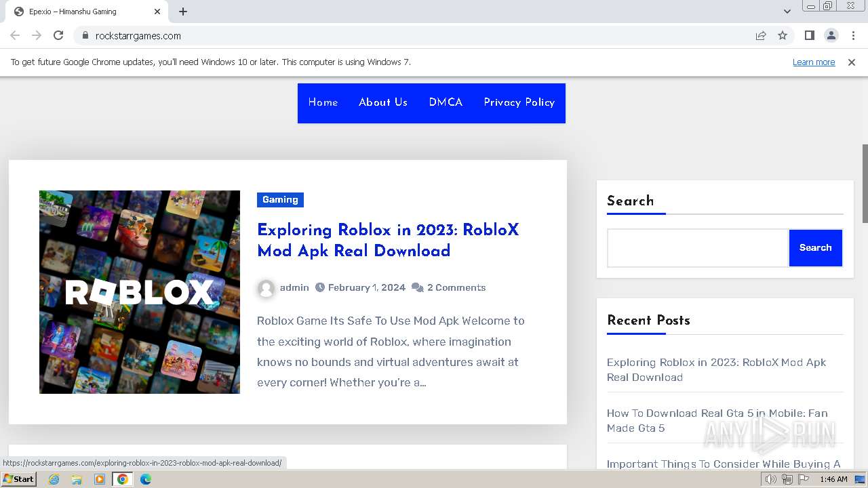The image size is (868, 488).
Task: Open the About Us menu item
Action: [383, 102]
